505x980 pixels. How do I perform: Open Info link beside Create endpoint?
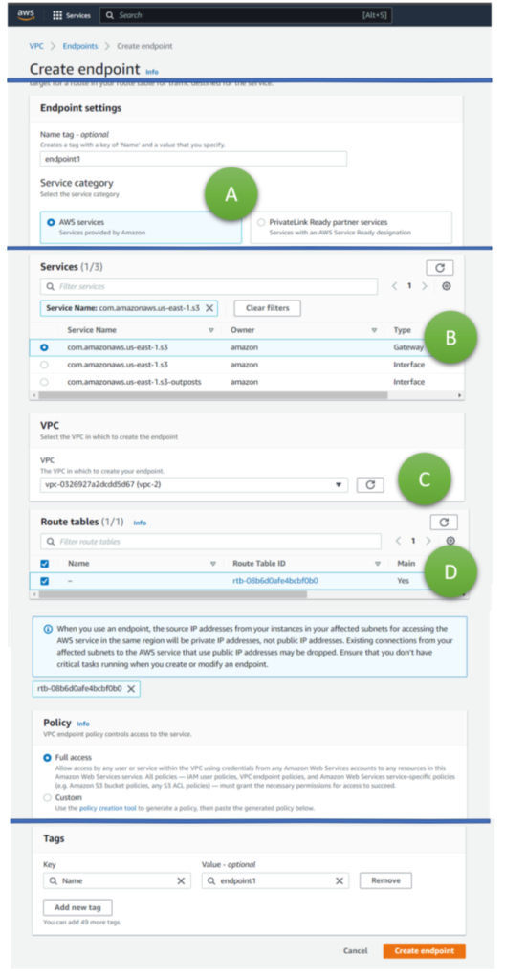pos(152,71)
